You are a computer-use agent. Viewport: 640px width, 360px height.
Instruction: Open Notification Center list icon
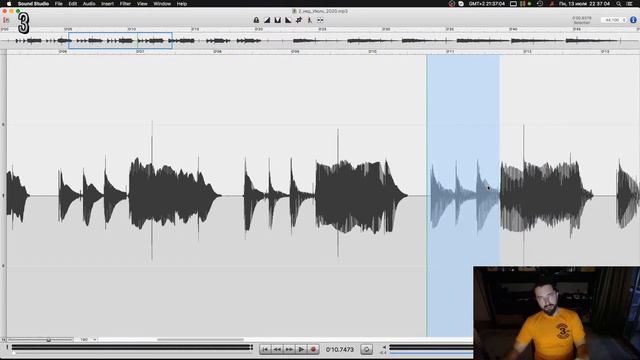pos(630,4)
